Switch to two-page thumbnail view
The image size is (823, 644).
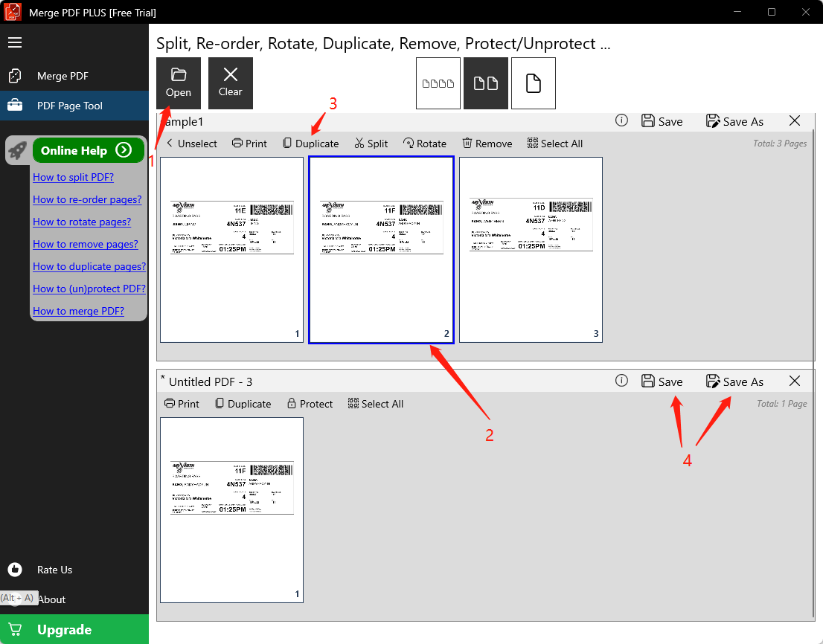(485, 83)
